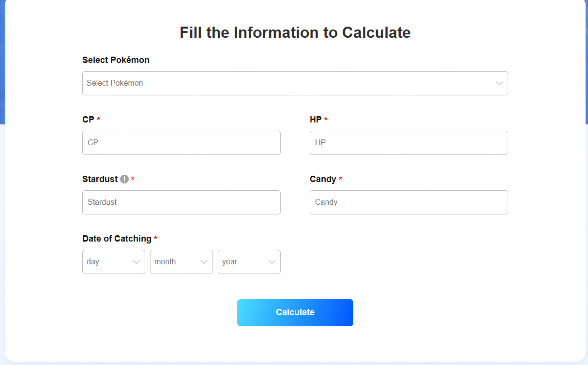Click into the Candy text box
This screenshot has height=365, width=588.
409,202
